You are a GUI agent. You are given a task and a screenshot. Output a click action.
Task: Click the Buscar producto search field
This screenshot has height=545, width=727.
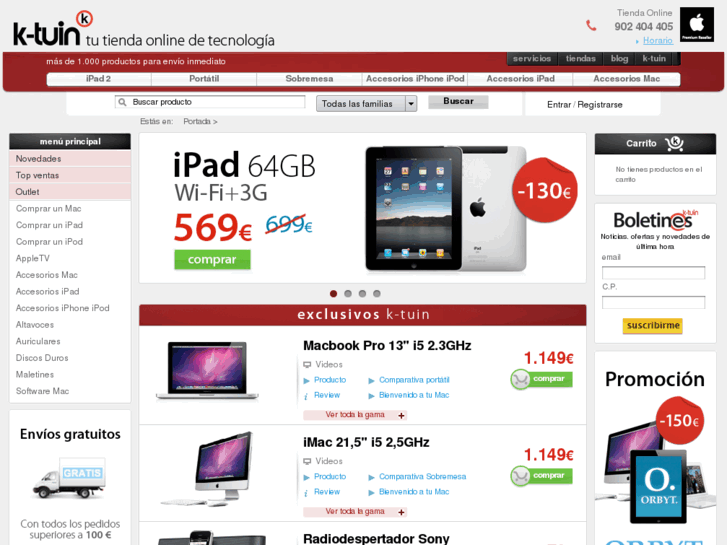pos(210,102)
